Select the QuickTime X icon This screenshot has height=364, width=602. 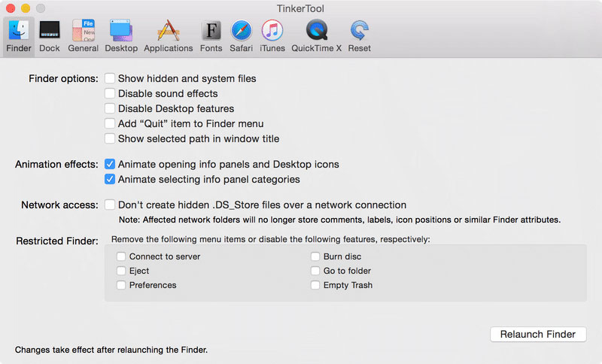pyautogui.click(x=316, y=31)
